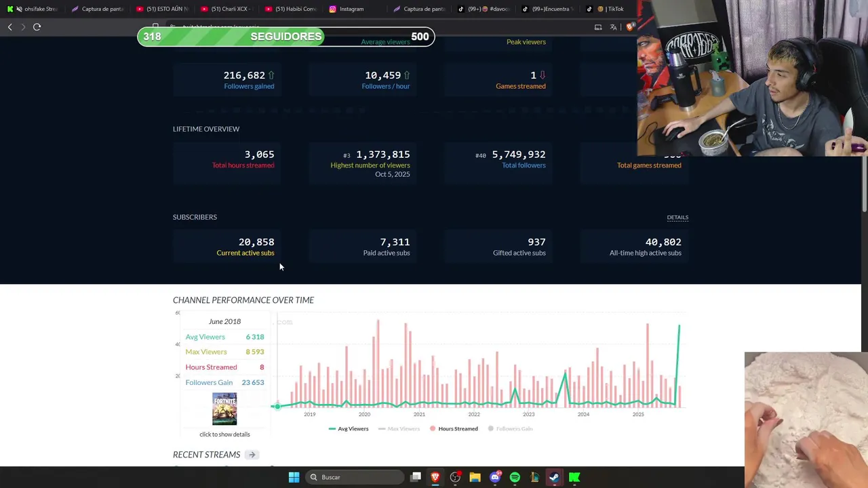Open Discord from the taskbar
868x488 pixels.
click(x=495, y=477)
